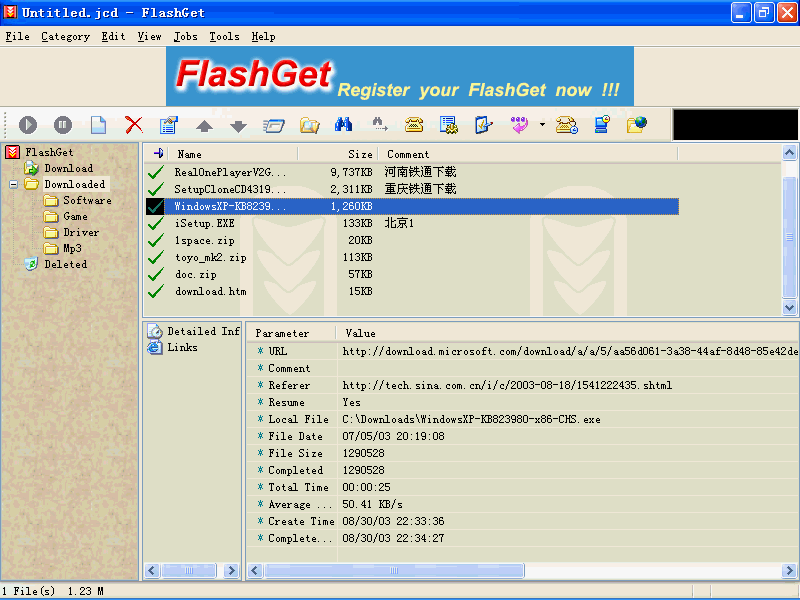Click the Move Up arrow icon
The height and width of the screenshot is (600, 800).
tap(204, 126)
